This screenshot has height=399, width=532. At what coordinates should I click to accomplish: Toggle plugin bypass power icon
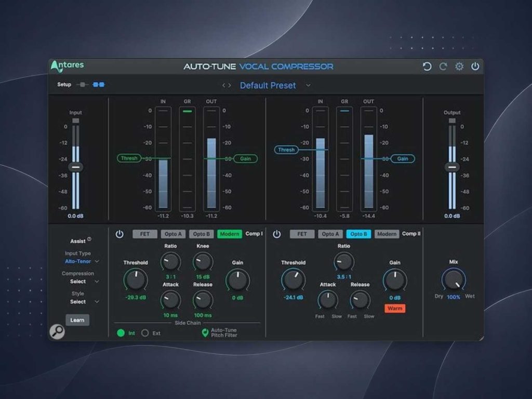coord(475,66)
